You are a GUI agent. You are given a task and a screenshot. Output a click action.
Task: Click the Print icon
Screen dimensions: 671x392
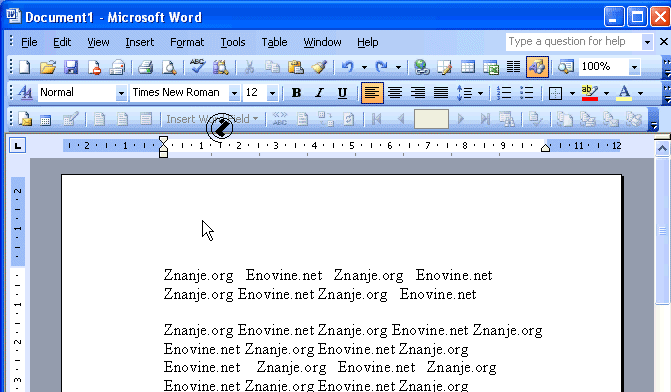[x=145, y=67]
